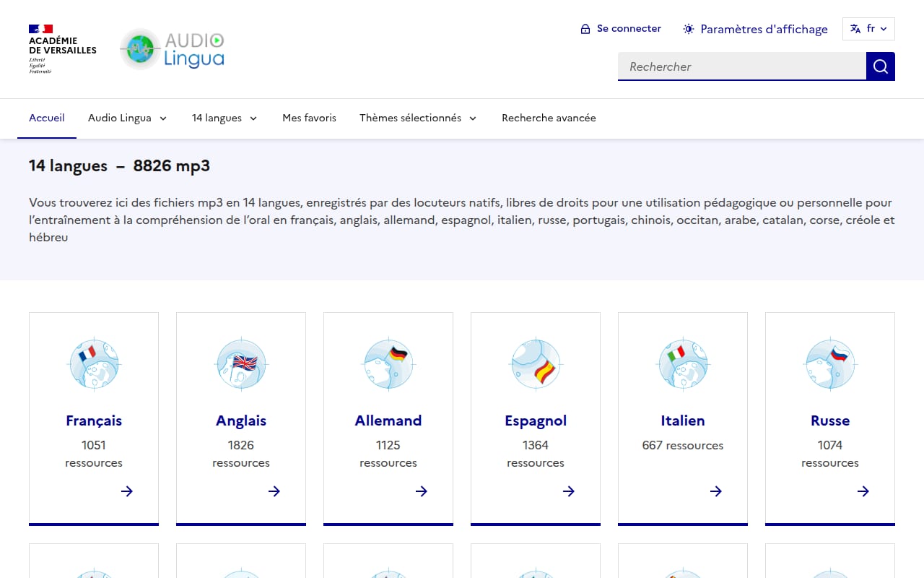Focus the Rechercher search field
Viewport: 924px width, 578px height.
[742, 66]
